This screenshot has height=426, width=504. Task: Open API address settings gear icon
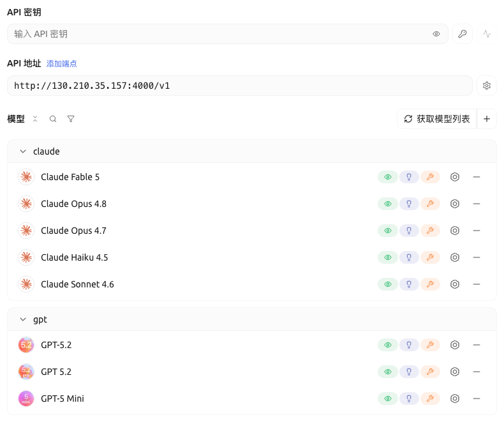[487, 86]
